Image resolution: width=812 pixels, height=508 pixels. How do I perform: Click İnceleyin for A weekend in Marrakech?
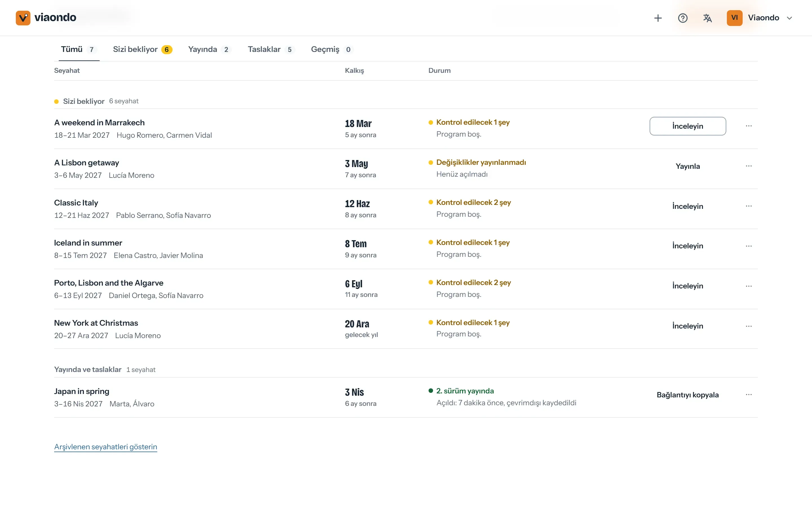[x=687, y=126]
